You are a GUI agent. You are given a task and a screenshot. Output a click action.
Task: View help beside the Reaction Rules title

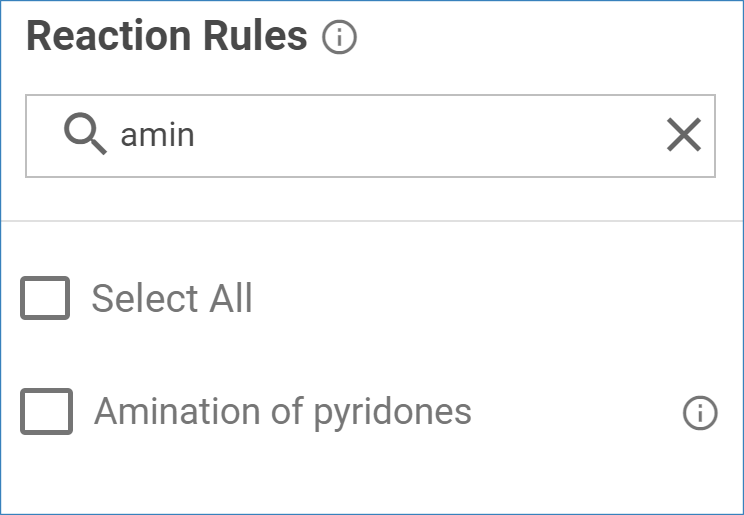340,38
